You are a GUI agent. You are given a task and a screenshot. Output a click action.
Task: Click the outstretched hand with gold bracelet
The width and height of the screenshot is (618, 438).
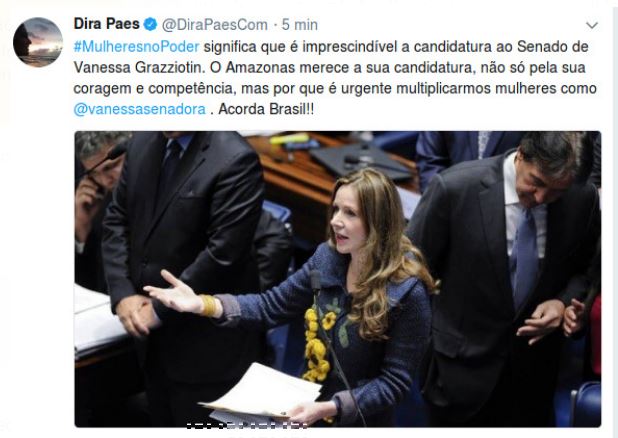pos(181,294)
